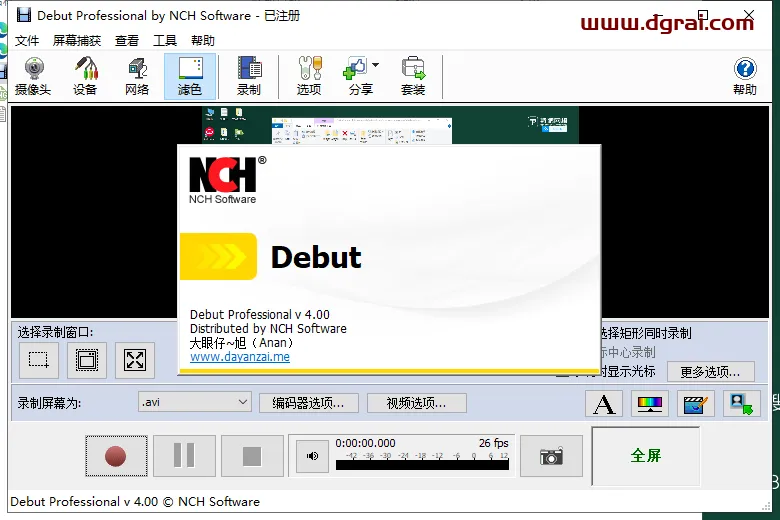
Task: Pick the full screen expand arrows icon
Action: tap(135, 360)
